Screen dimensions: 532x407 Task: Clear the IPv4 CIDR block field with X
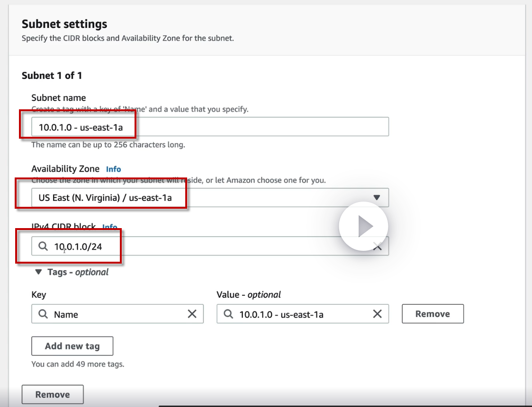coord(378,246)
